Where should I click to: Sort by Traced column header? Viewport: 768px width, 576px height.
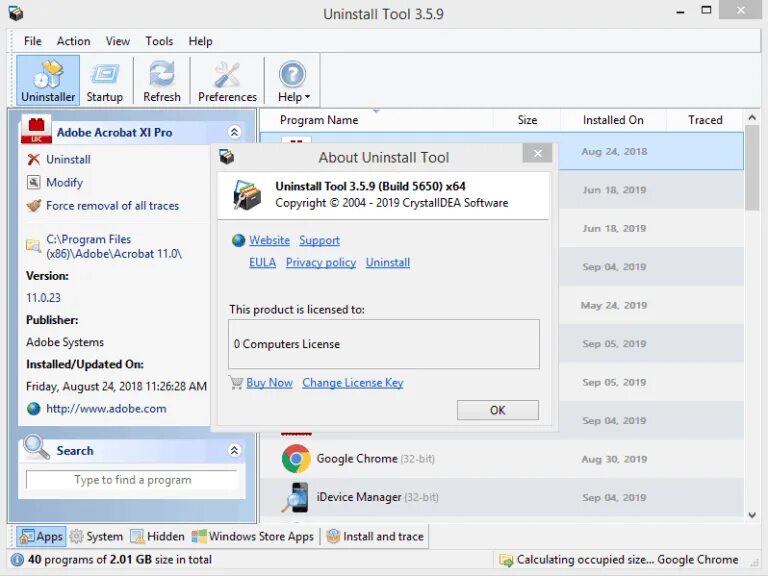pyautogui.click(x=705, y=120)
